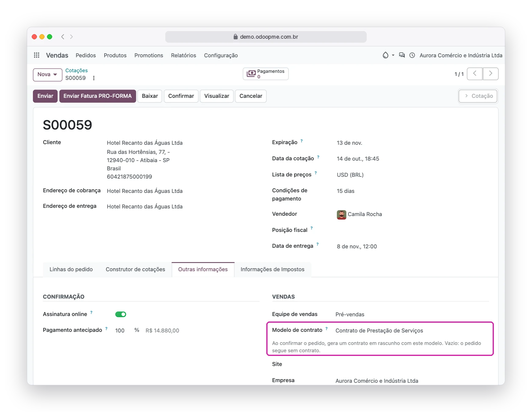The height and width of the screenshot is (412, 532).
Task: Open the Condições de pagamento field 15 dias
Action: click(x=346, y=191)
